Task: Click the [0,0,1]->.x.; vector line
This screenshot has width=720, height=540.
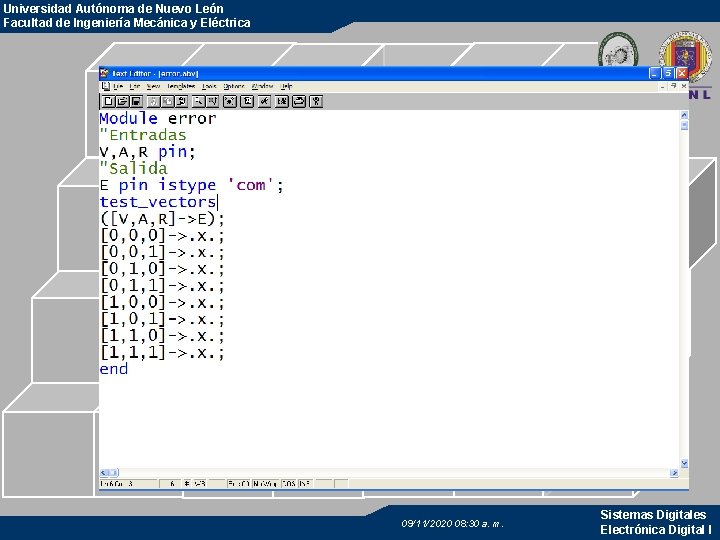Action: (x=162, y=252)
